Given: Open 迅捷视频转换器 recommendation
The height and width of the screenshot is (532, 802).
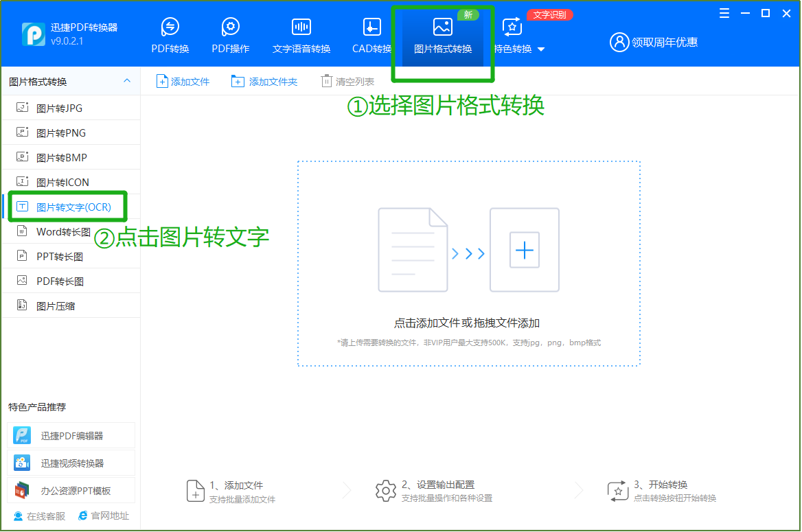Looking at the screenshot, I should (x=71, y=462).
